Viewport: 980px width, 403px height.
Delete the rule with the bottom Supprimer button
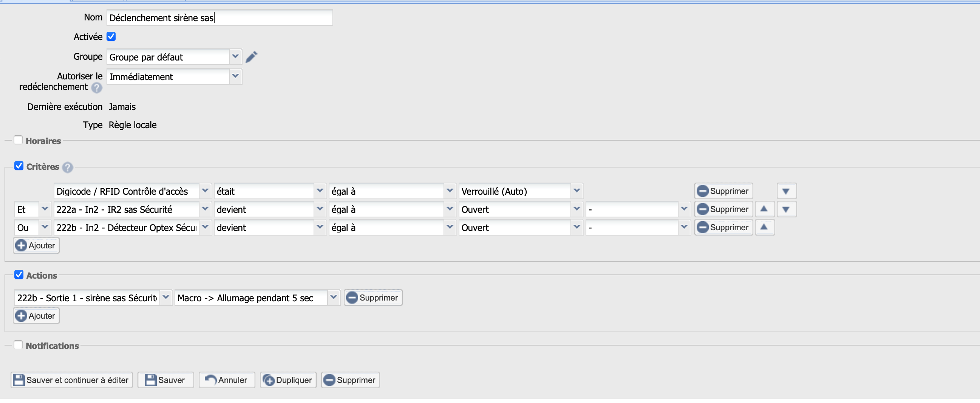tap(350, 380)
